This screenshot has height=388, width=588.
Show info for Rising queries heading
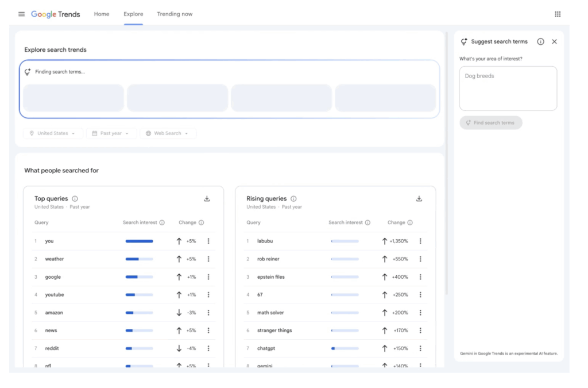click(x=293, y=199)
